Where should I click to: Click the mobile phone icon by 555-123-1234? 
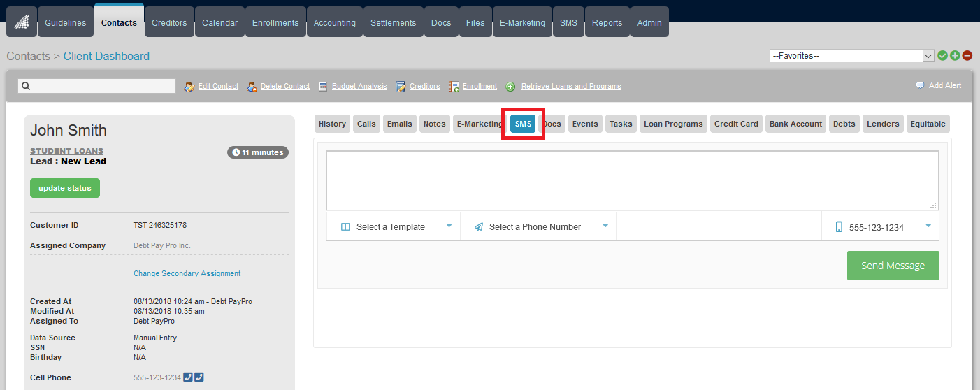[x=839, y=227]
